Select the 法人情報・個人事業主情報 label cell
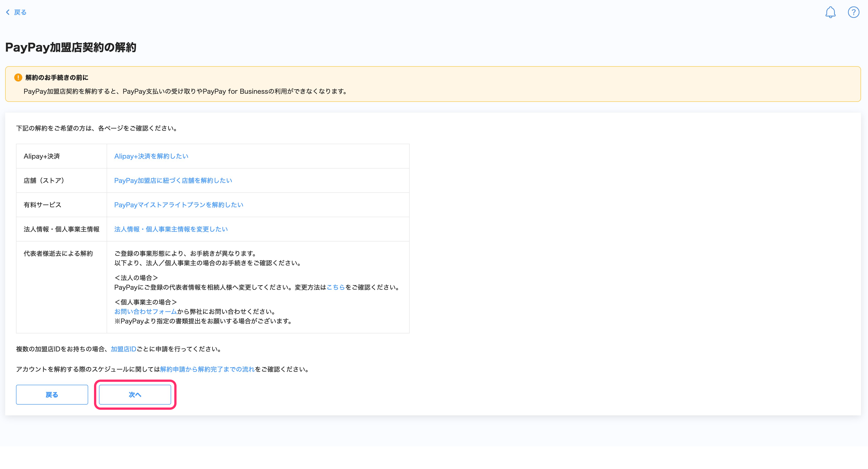The width and height of the screenshot is (868, 469). 61,229
